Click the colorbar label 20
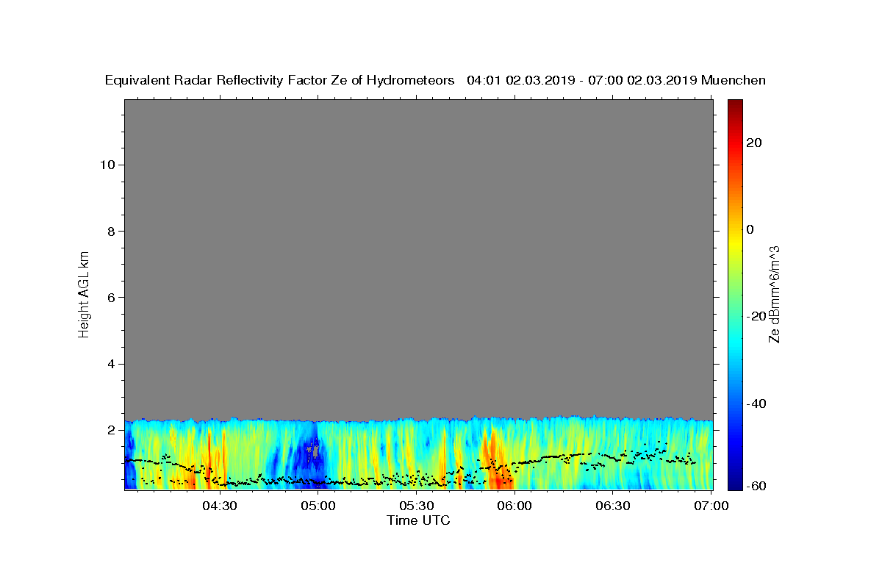This screenshot has height=588, width=882. [x=753, y=143]
